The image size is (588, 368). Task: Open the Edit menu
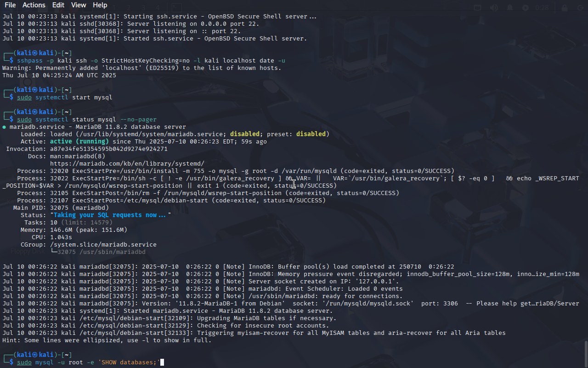point(58,5)
